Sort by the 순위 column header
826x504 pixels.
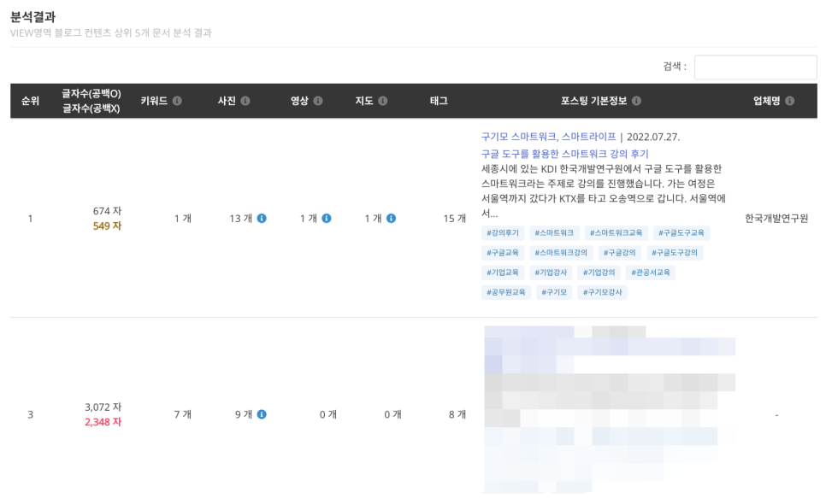coord(30,101)
